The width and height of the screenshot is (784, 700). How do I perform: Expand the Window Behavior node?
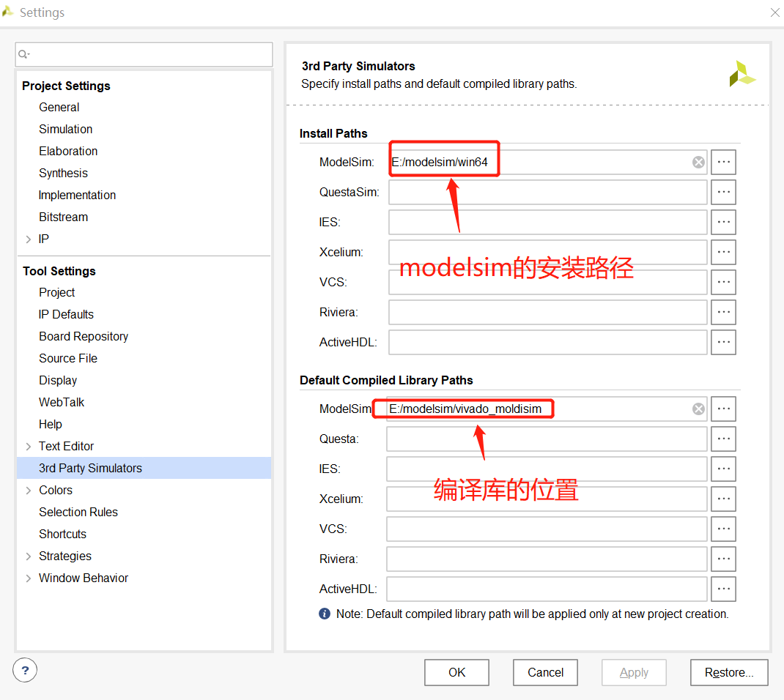click(29, 578)
